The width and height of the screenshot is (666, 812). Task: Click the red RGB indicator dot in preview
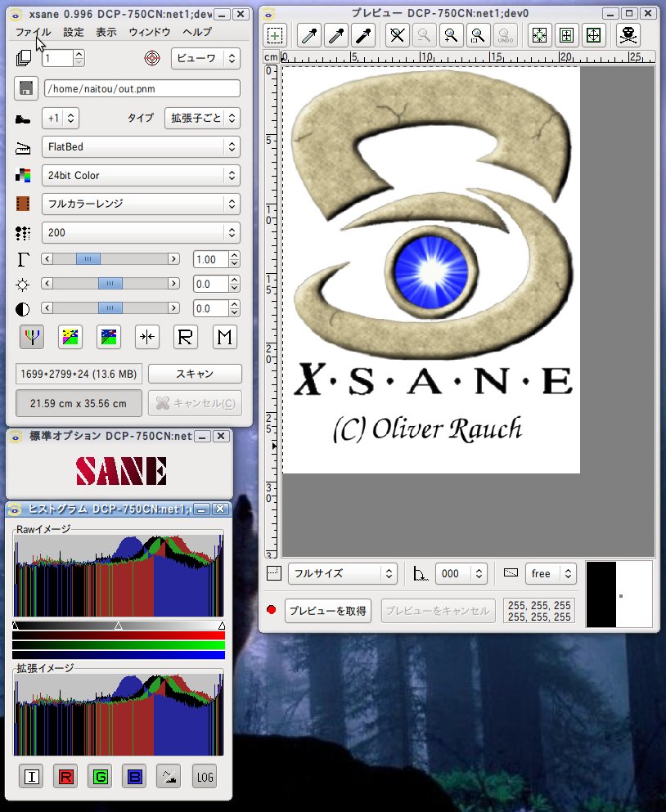tap(272, 610)
